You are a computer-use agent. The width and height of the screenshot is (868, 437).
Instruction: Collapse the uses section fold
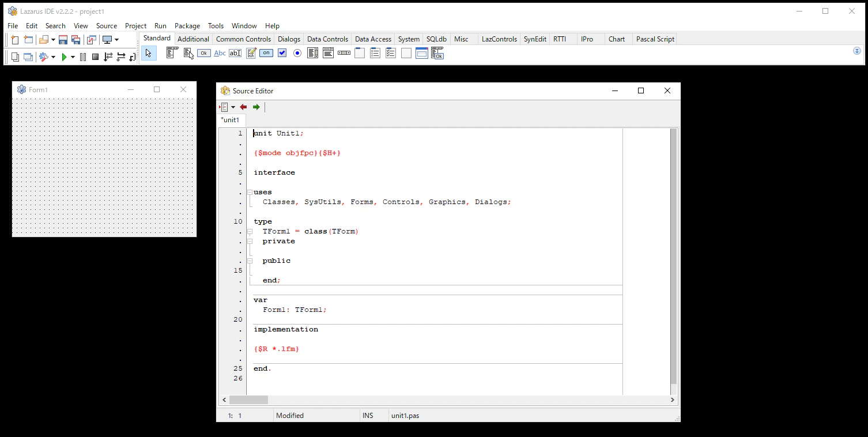(x=250, y=192)
